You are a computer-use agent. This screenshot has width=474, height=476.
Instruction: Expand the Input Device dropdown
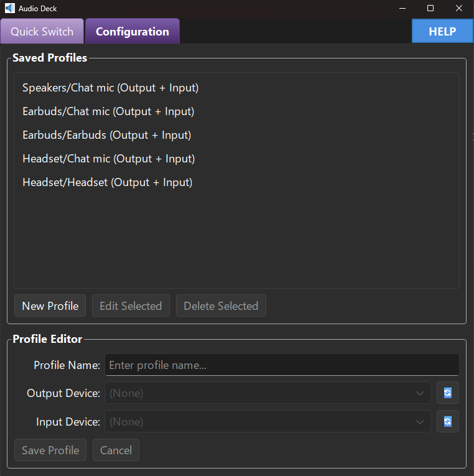[x=267, y=422]
